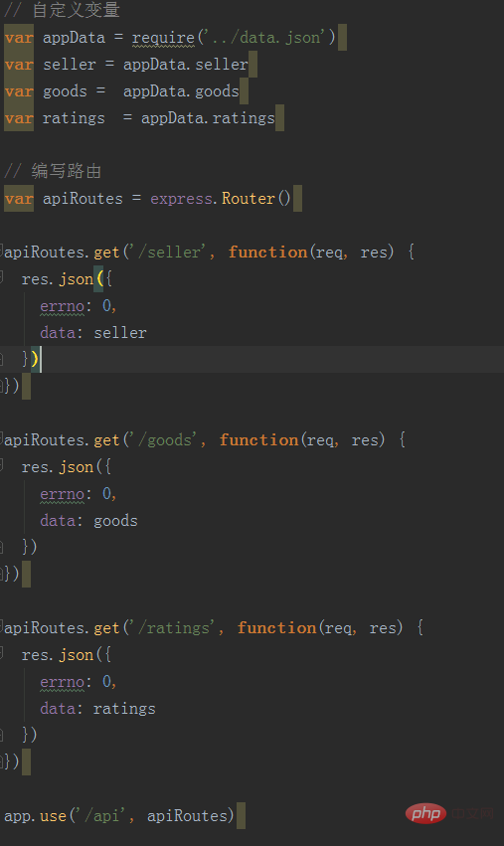Click the highlighted closing parenthesis at caret
Image resolution: width=504 pixels, height=846 pixels.
[x=35, y=359]
